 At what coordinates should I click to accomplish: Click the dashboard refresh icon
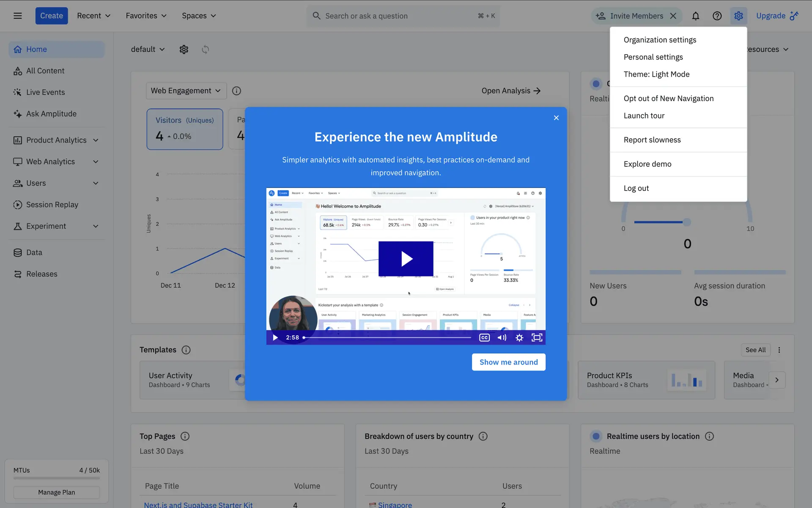coord(205,50)
